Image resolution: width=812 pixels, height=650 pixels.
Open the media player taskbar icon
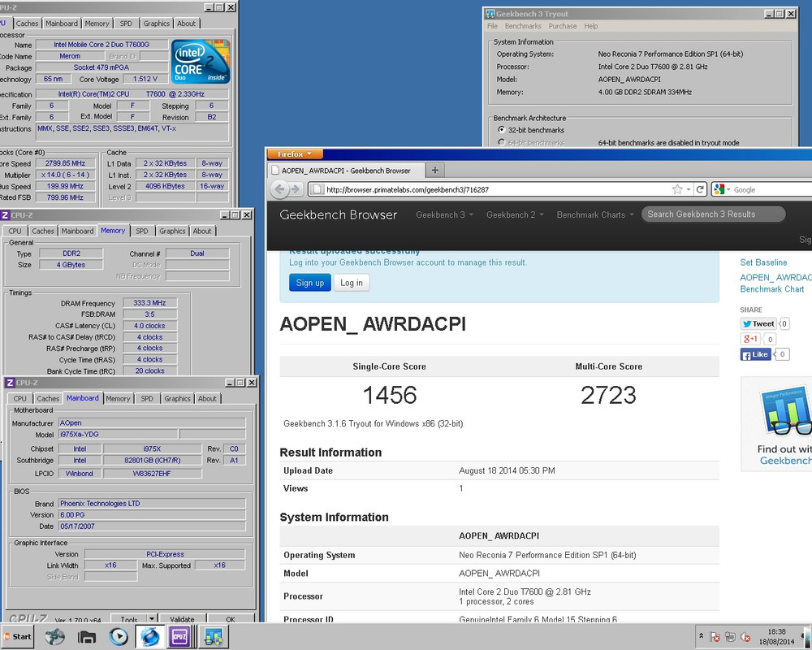point(119,636)
